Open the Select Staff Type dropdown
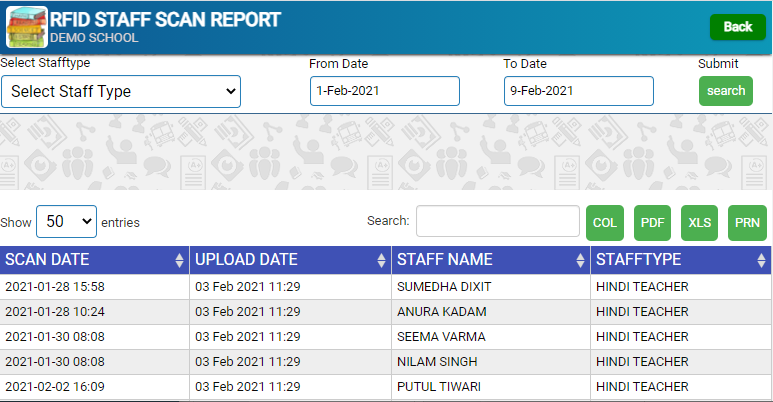This screenshot has width=773, height=402. coord(121,91)
